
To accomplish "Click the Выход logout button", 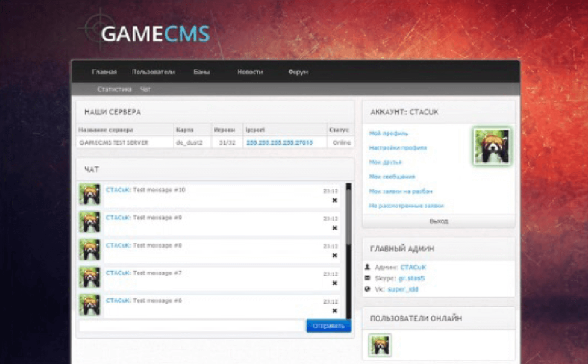I will 438,222.
